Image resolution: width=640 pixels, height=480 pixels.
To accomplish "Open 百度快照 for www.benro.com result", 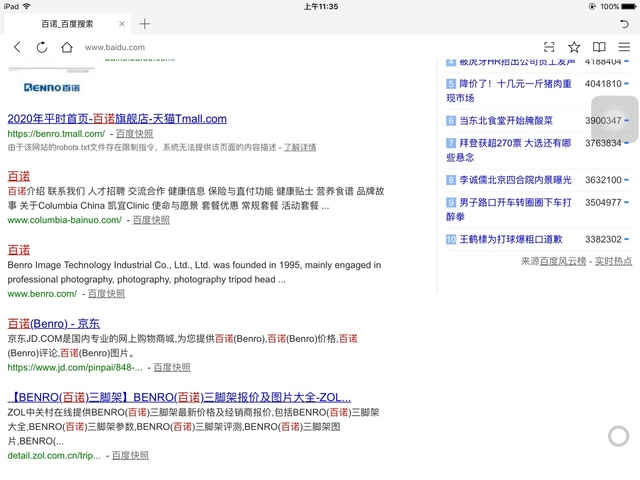I will pyautogui.click(x=106, y=294).
